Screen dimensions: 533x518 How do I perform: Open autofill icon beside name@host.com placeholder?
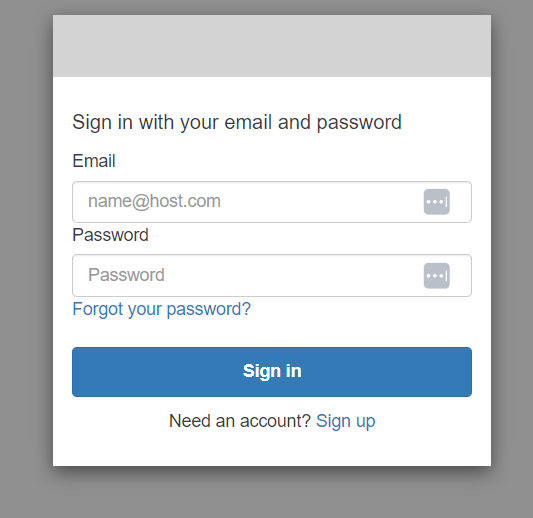[x=436, y=202]
